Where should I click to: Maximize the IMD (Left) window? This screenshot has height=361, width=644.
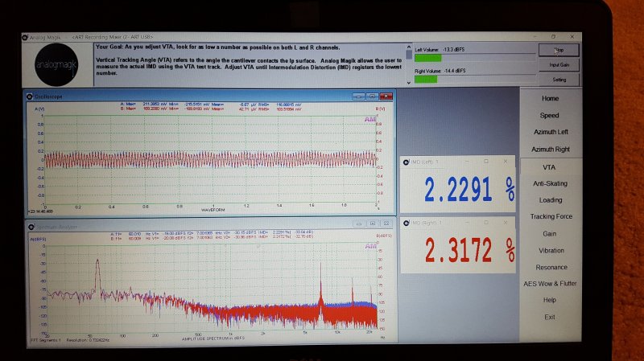(x=486, y=162)
